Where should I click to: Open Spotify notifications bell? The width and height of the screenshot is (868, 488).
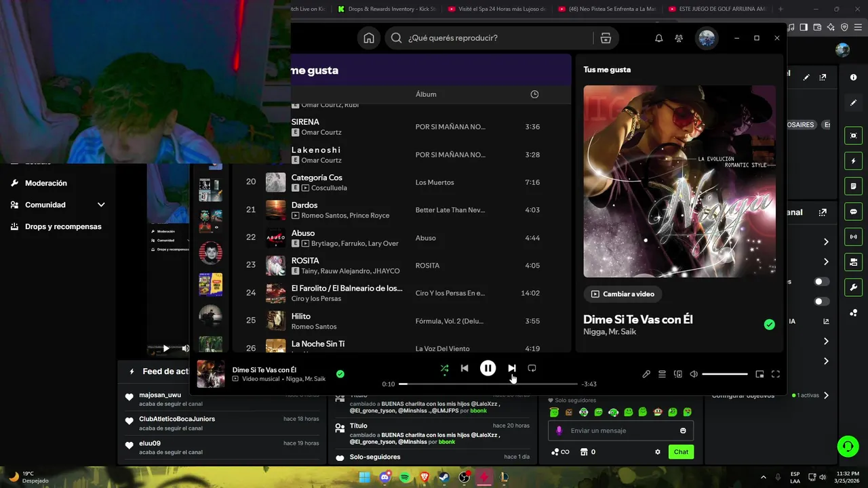pyautogui.click(x=658, y=38)
